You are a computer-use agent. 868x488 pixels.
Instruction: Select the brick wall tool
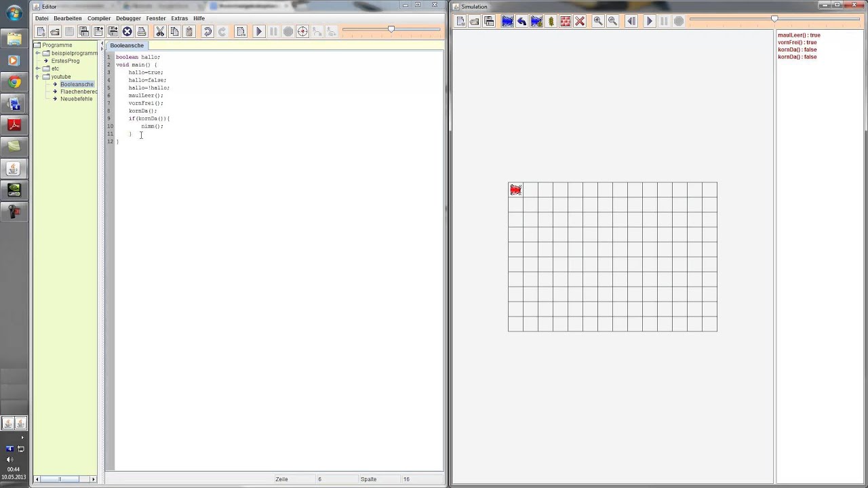click(x=565, y=21)
